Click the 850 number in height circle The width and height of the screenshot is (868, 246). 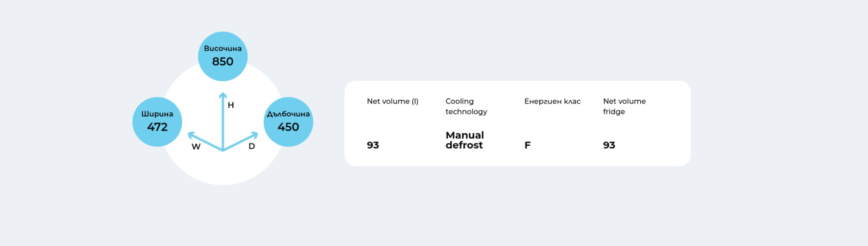click(x=223, y=62)
